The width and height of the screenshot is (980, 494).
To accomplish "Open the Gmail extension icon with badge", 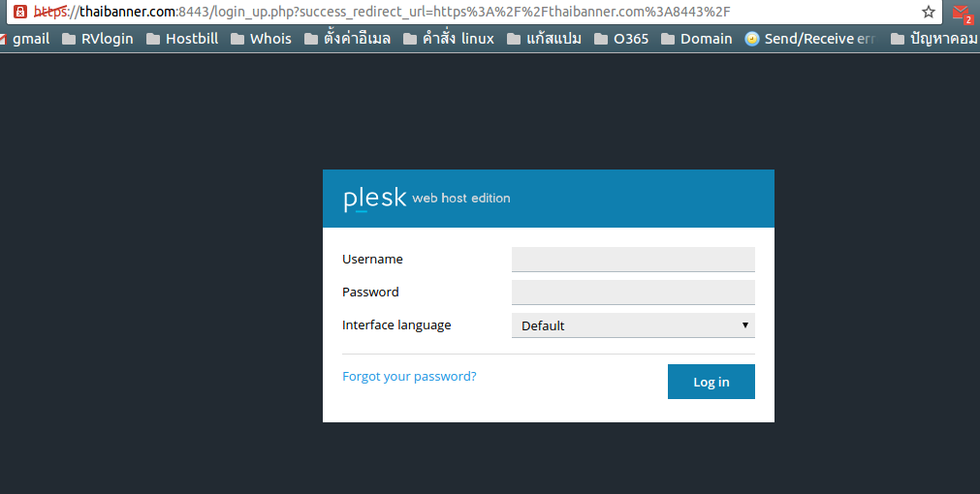I will pyautogui.click(x=961, y=13).
